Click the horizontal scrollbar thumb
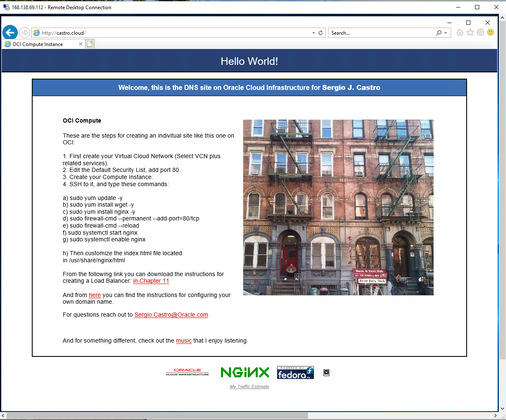Image resolution: width=506 pixels, height=420 pixels. point(158,415)
